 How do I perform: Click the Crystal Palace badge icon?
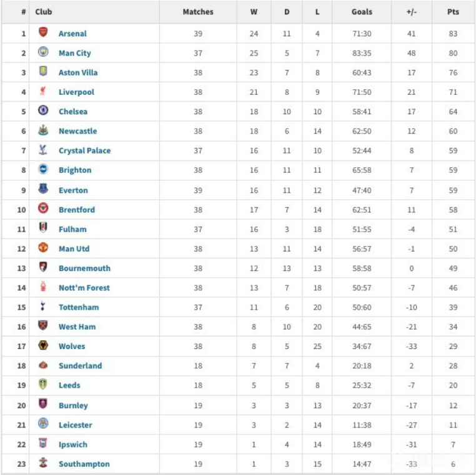tap(43, 150)
